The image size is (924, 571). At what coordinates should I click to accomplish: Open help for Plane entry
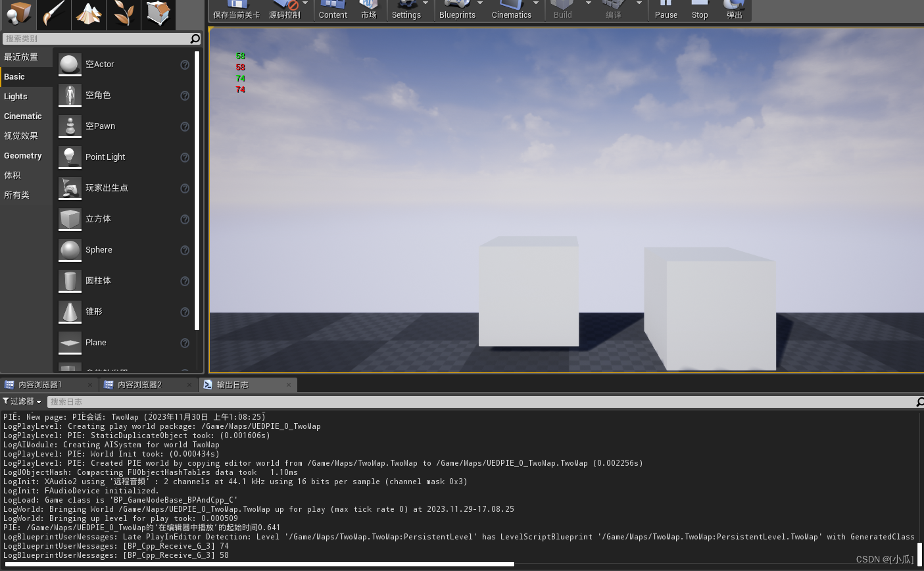click(185, 343)
